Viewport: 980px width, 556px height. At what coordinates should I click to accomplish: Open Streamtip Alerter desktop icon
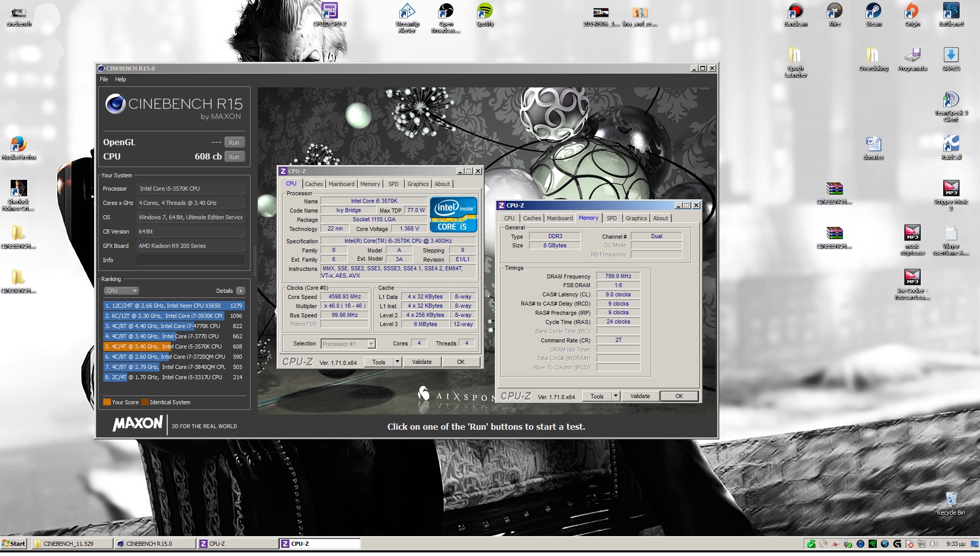tap(407, 18)
